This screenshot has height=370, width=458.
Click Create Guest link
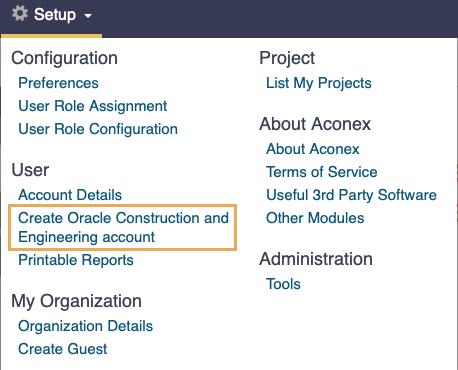tap(63, 349)
